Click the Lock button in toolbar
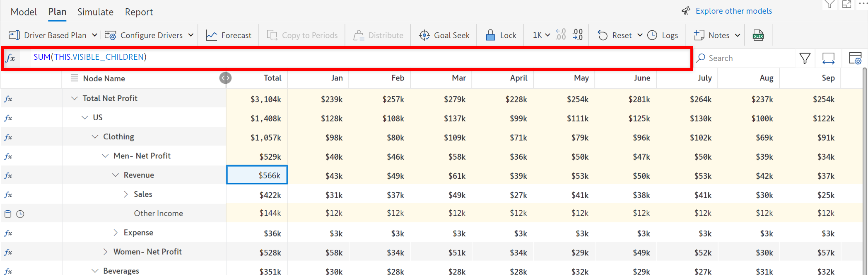Viewport: 868px width, 275px height. 501,35
